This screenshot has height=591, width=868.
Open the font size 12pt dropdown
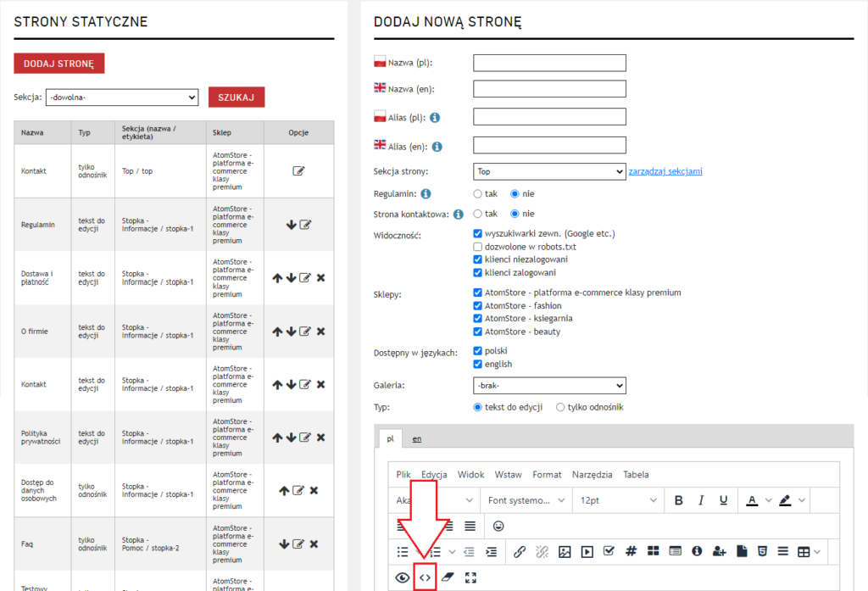point(617,500)
